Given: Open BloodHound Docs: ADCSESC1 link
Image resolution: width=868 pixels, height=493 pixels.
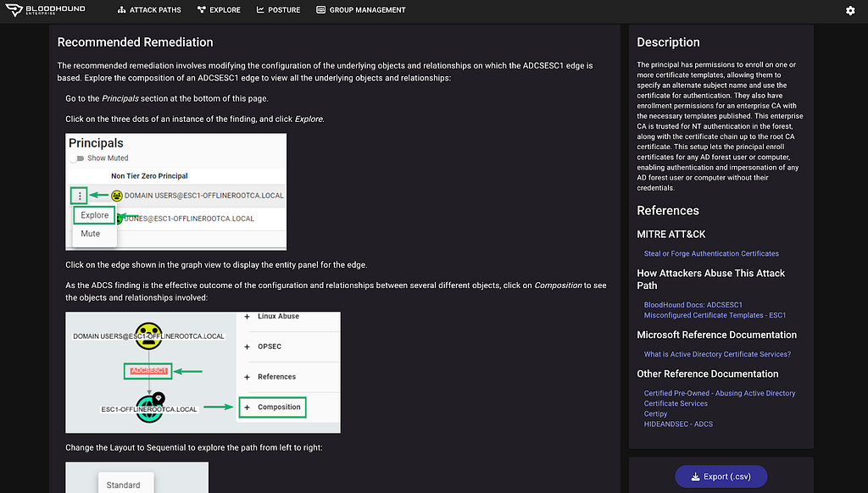Looking at the screenshot, I should pyautogui.click(x=693, y=305).
